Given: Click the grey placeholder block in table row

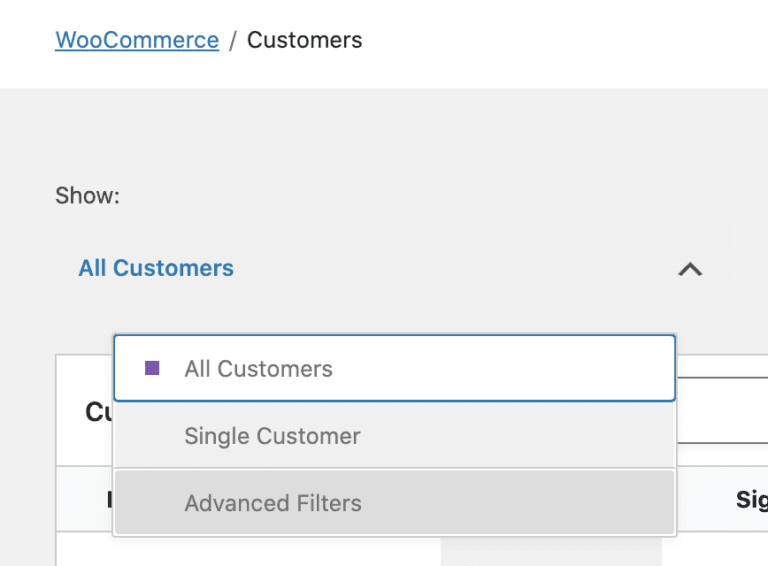Looking at the screenshot, I should (550, 551).
